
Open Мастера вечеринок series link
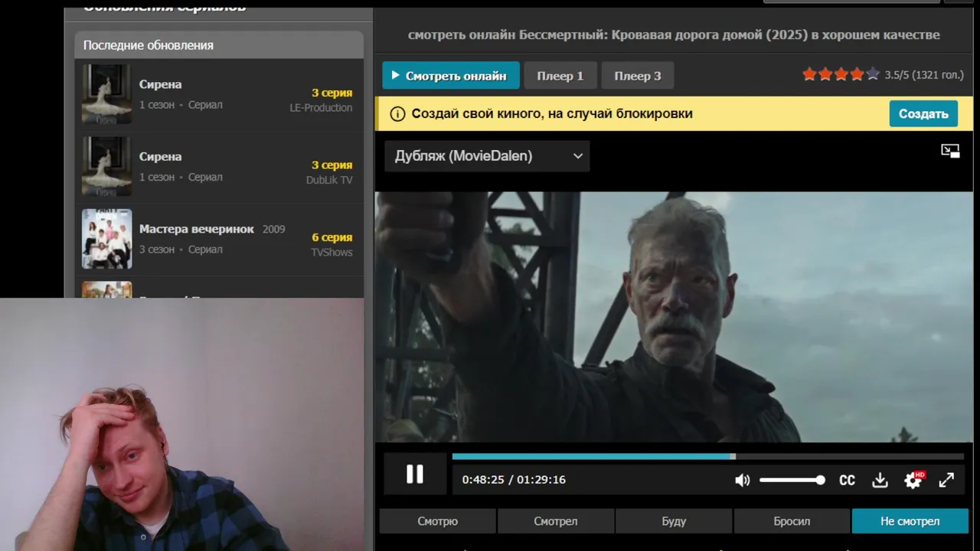(196, 229)
